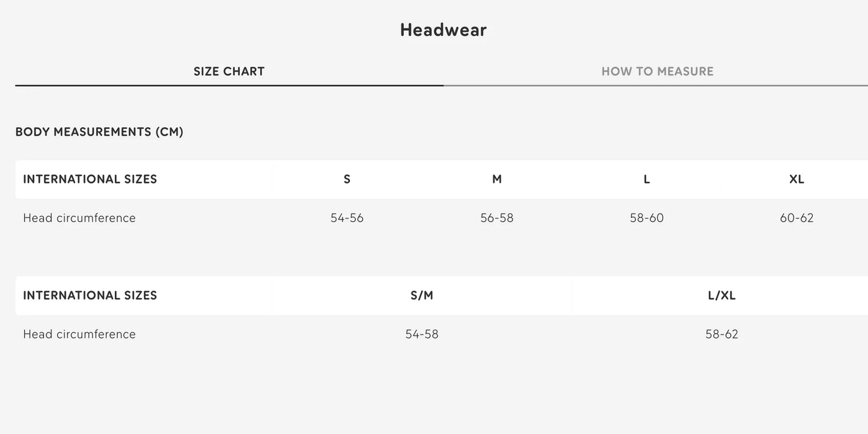Select the L/XL combined size header
The width and height of the screenshot is (868, 434).
[722, 296]
